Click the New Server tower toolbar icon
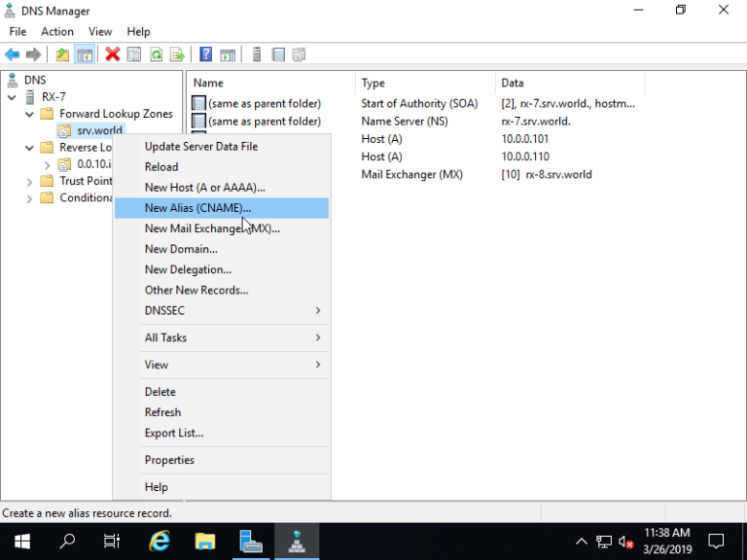 257,54
